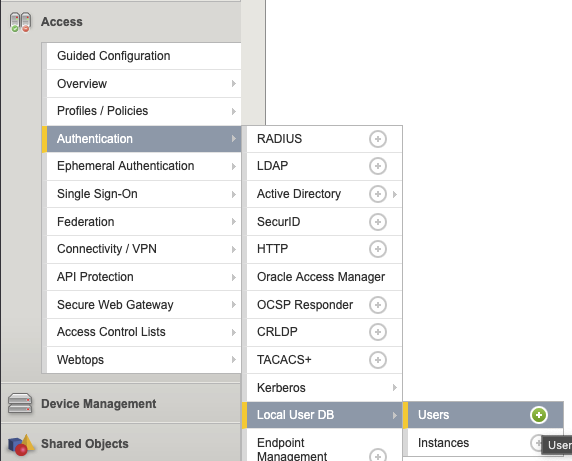Expand the Connectivity / VPN submenu arrow
The image size is (572, 461).
[234, 249]
